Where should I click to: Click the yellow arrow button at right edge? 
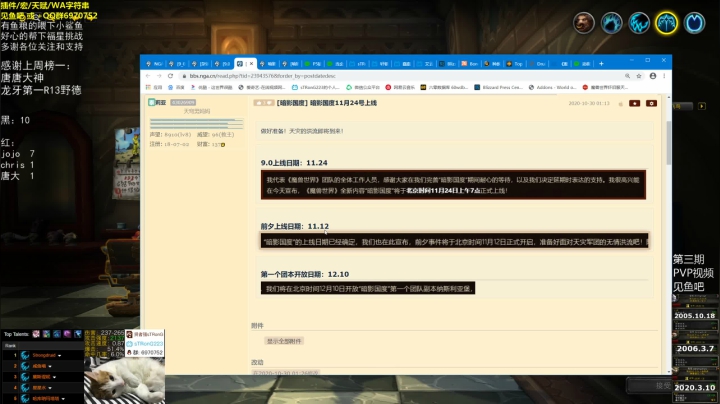coord(702,106)
